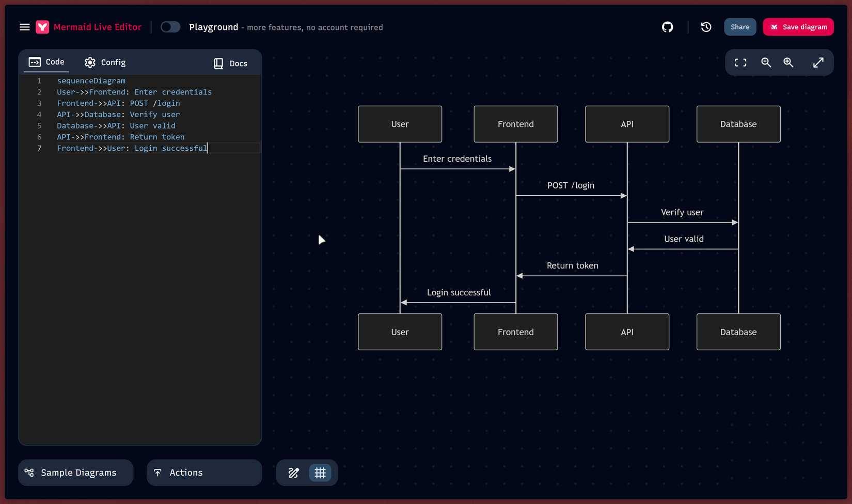
Task: Click the Mermaid Live Editor title
Action: pos(98,27)
